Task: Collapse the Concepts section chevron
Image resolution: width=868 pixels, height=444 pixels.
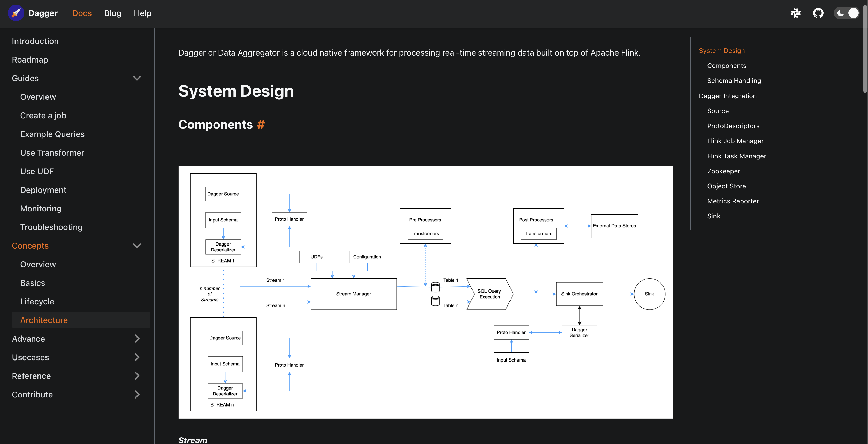Action: pyautogui.click(x=137, y=246)
